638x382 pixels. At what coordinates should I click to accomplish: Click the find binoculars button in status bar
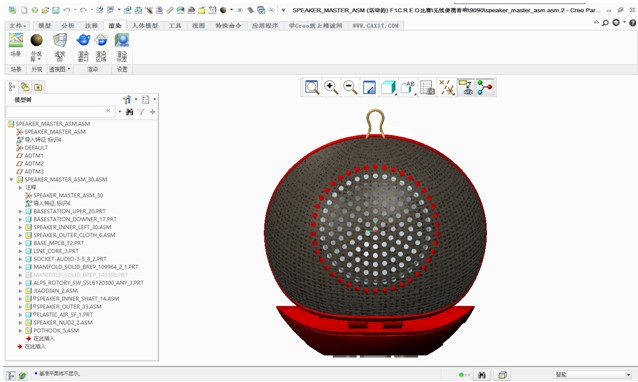click(482, 374)
